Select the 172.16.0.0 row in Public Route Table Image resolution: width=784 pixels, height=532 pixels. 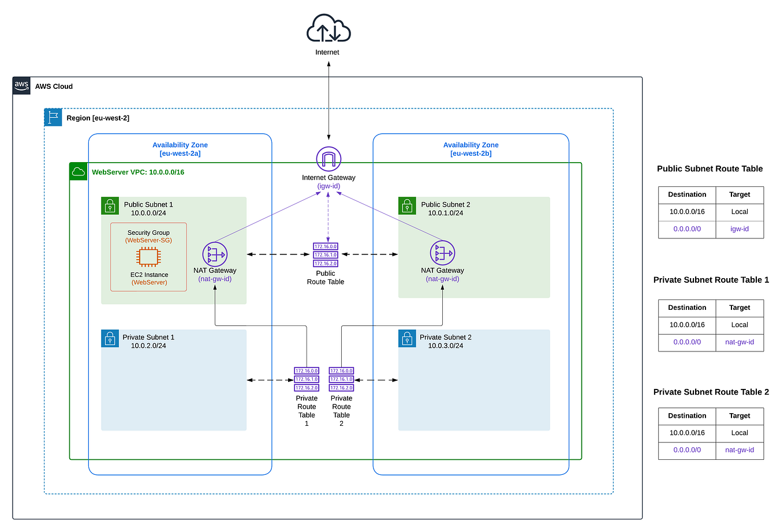coord(325,246)
